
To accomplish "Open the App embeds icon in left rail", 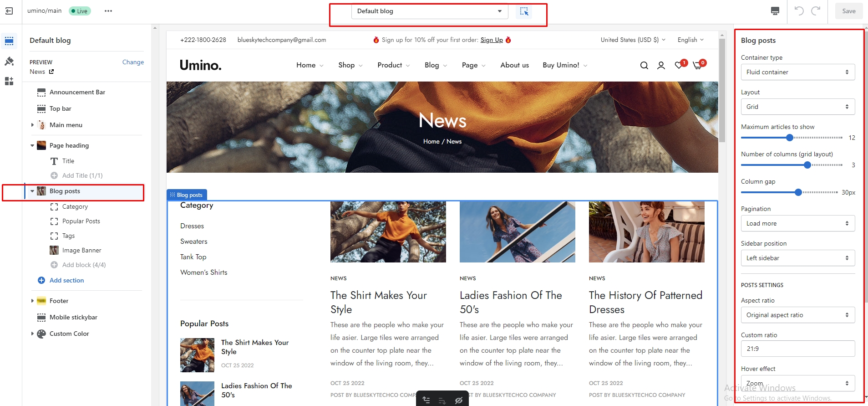I will click(x=9, y=81).
